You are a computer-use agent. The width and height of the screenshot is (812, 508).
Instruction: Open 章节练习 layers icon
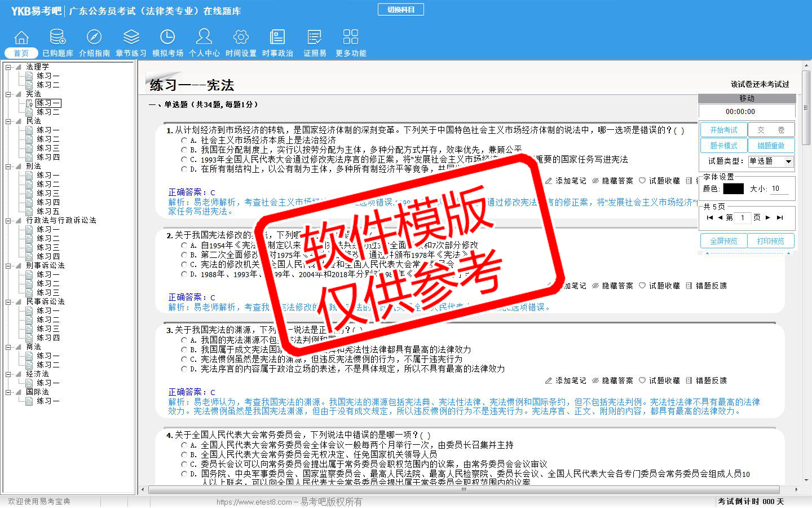point(131,37)
